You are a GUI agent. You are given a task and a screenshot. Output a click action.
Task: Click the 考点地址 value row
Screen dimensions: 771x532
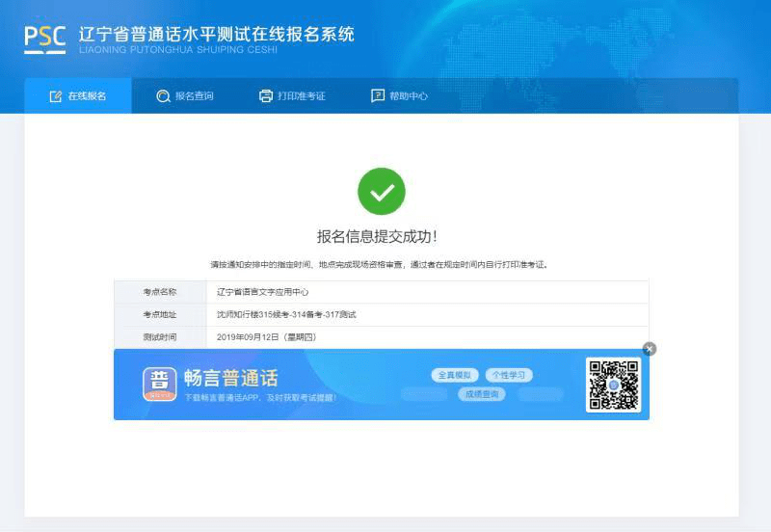(427, 315)
